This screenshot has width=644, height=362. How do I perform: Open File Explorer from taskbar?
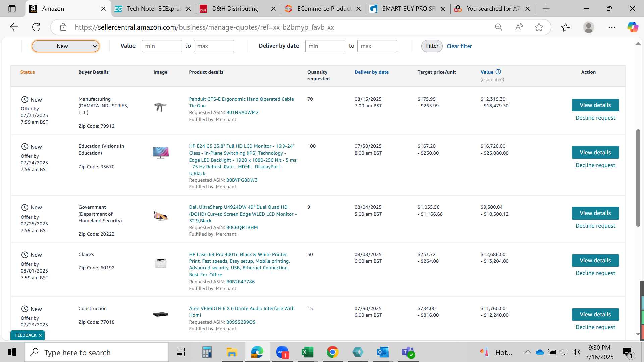coord(232,352)
